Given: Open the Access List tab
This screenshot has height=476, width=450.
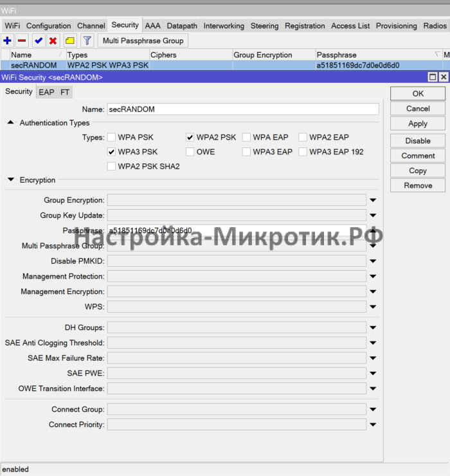Looking at the screenshot, I should point(350,26).
